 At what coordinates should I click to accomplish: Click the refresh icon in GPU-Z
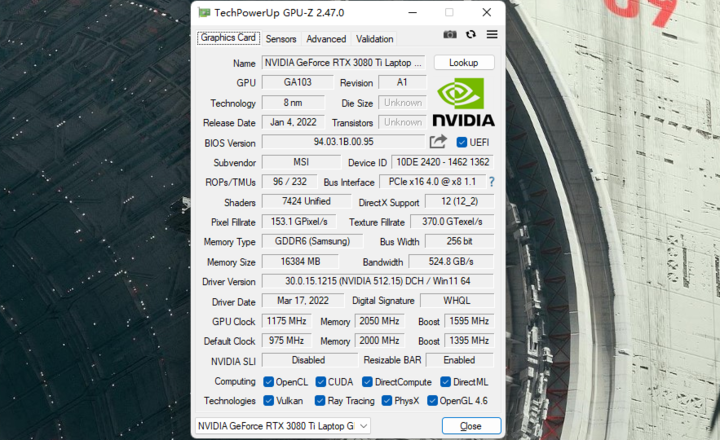[x=471, y=34]
